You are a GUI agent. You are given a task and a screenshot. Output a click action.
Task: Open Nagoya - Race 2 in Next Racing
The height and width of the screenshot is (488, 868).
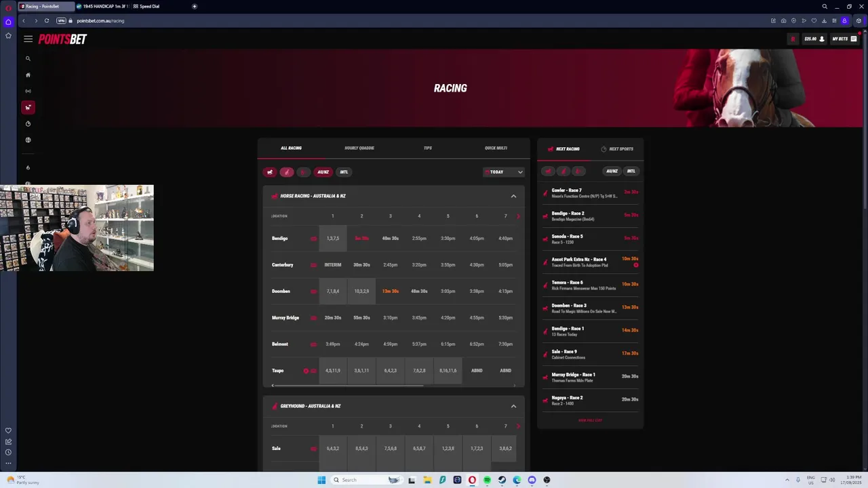click(590, 401)
